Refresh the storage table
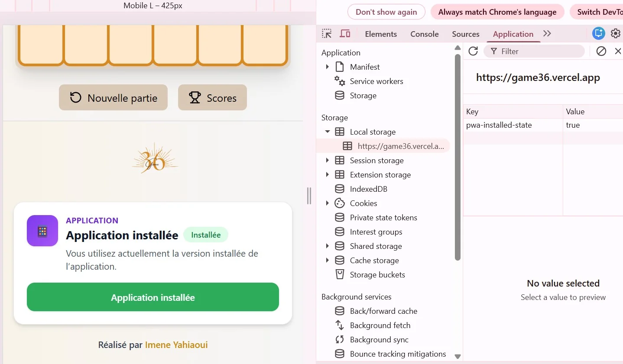 pyautogui.click(x=473, y=51)
